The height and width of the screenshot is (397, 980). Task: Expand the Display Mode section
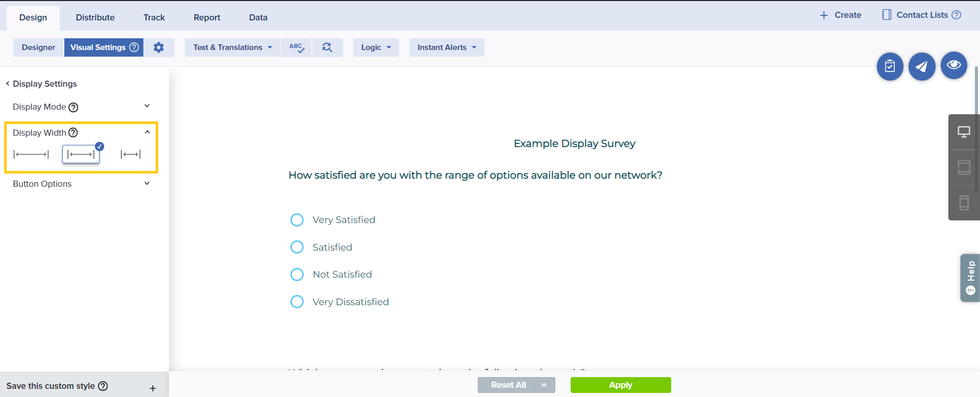[147, 107]
